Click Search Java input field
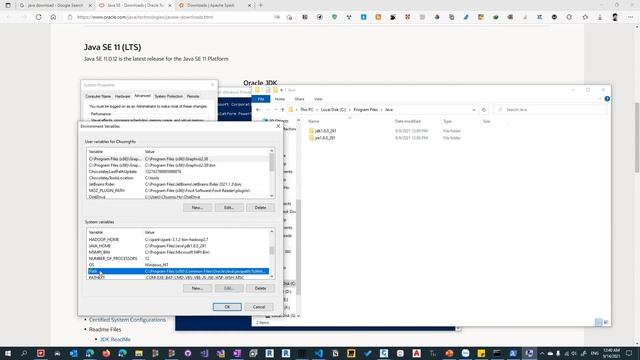This screenshot has width=640, height=360. 551,110
